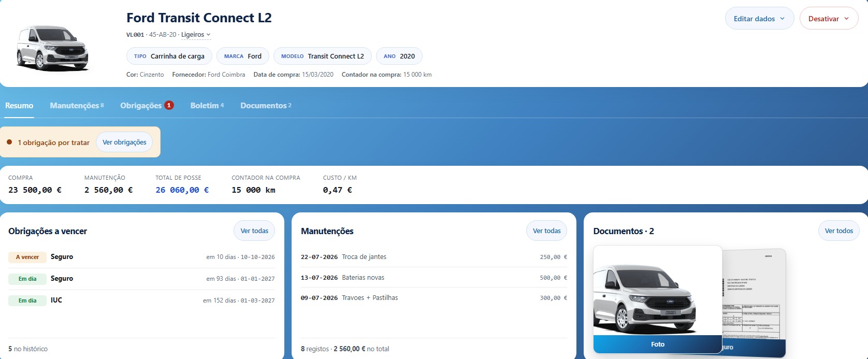Click the Editar dados chevron arrow

point(782,19)
